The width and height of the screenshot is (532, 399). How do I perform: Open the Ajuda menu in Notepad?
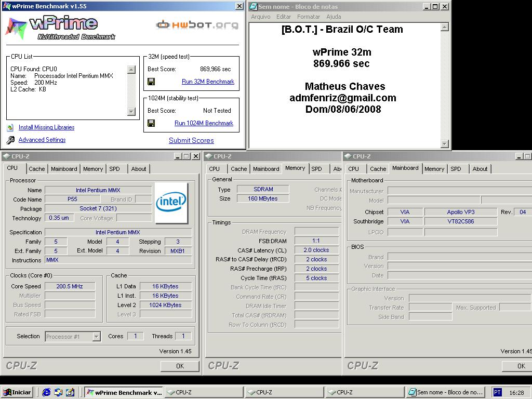[x=334, y=17]
